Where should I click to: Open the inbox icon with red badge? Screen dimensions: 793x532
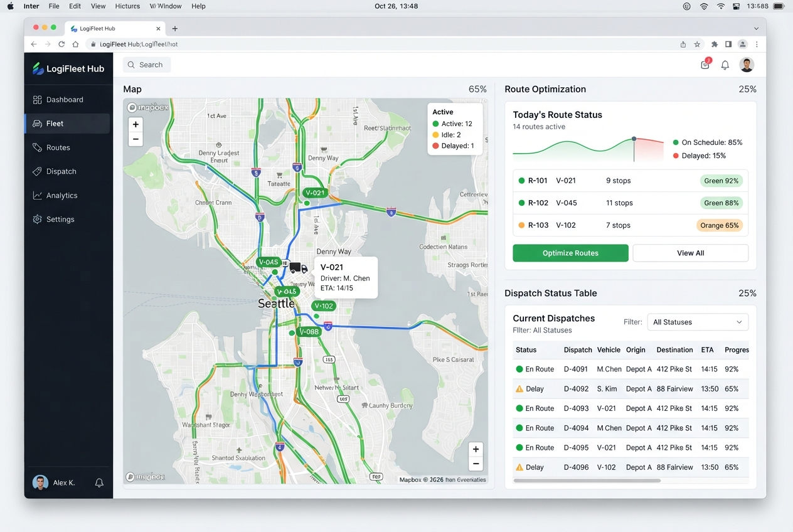(x=705, y=64)
